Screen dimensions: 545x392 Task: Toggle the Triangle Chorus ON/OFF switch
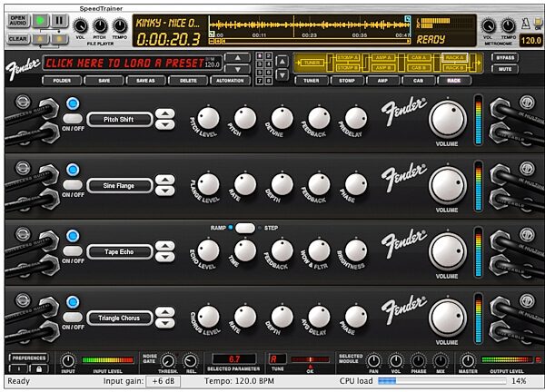[x=73, y=317]
